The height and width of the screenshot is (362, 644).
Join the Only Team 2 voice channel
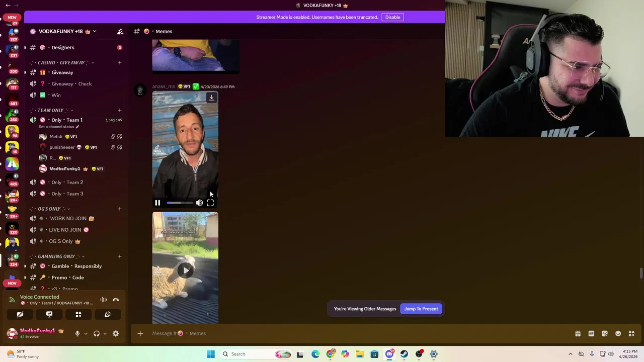tap(76, 182)
